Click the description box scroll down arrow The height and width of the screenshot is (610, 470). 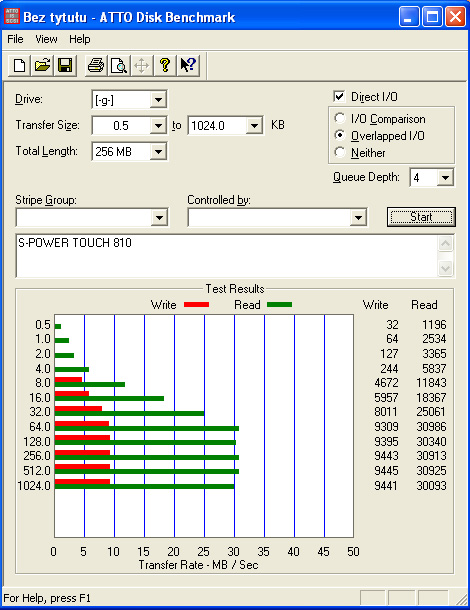point(446,268)
